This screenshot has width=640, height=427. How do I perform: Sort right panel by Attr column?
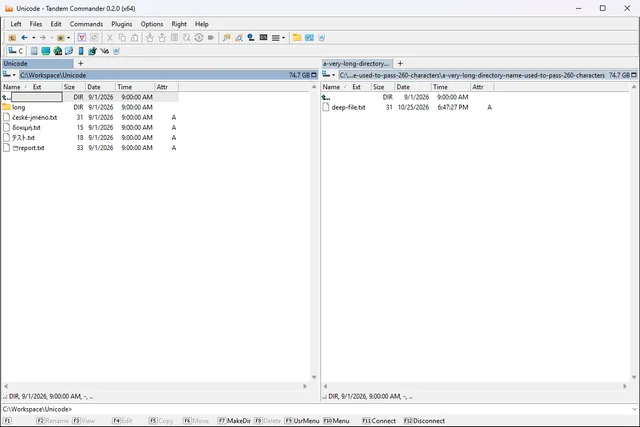click(x=482, y=87)
